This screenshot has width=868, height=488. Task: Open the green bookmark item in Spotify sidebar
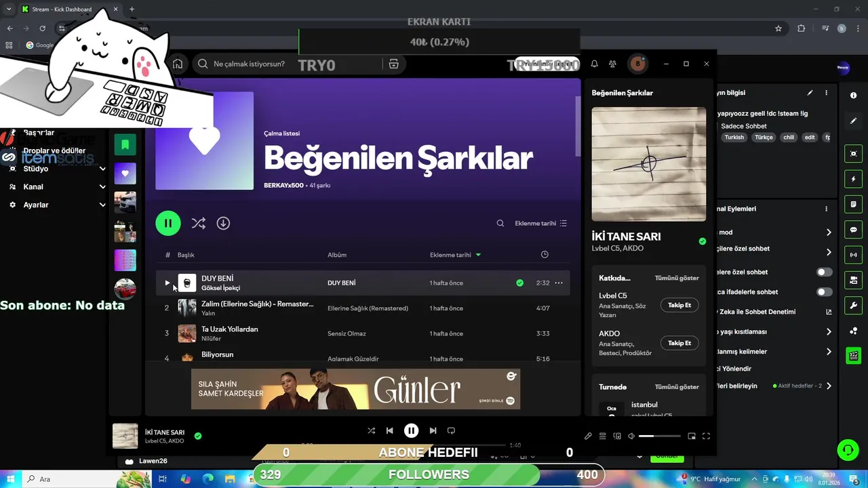tap(125, 144)
